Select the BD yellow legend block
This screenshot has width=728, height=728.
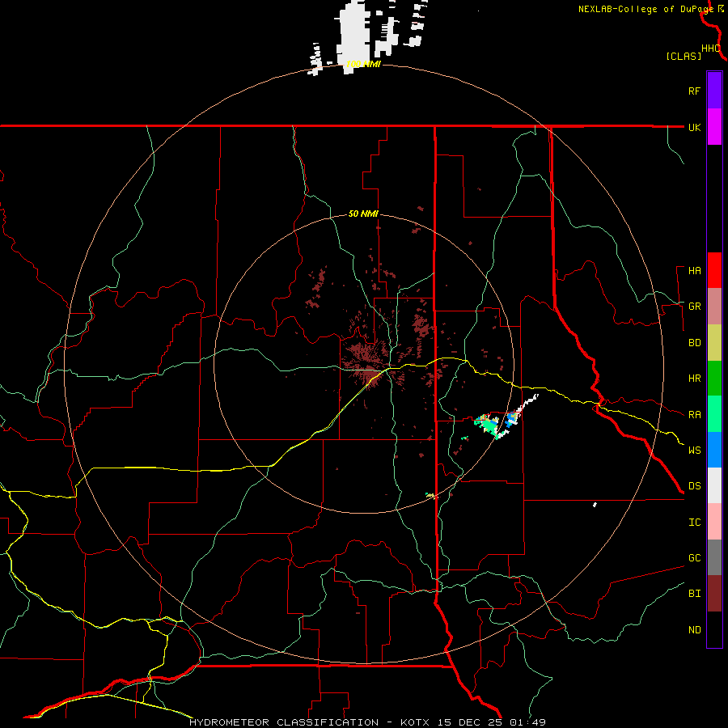tap(714, 343)
